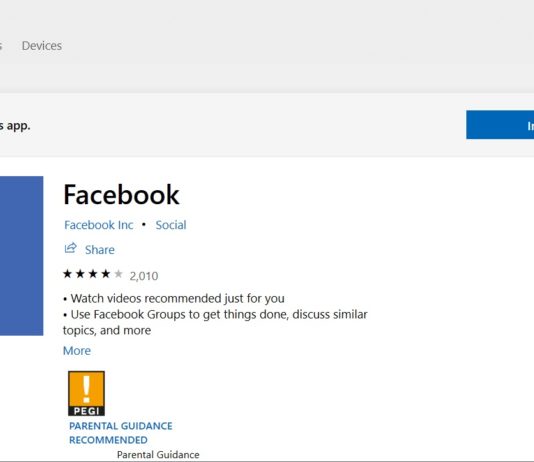Click the star rating row
Image resolution: width=534 pixels, height=462 pixels.
pyautogui.click(x=93, y=274)
